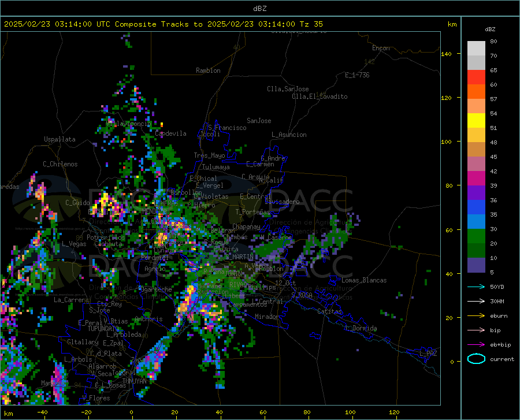
Task: Click the SanJose label near center-north
Action: coord(259,121)
